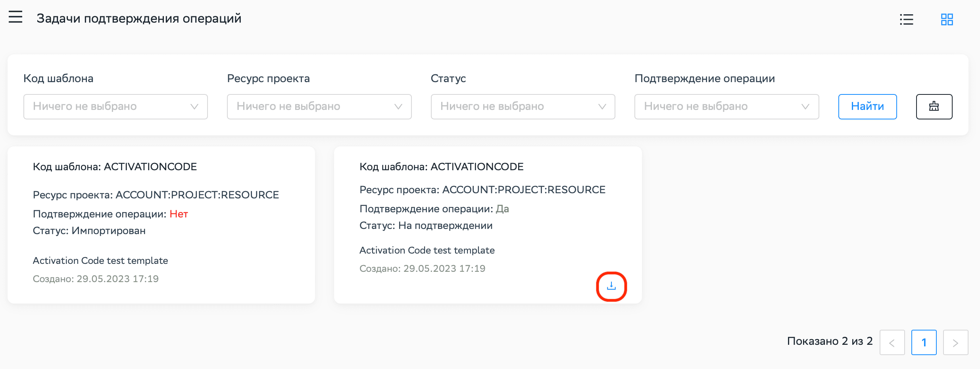This screenshot has height=369, width=980.
Task: Click the chevron in Статус dropdown
Action: [602, 106]
